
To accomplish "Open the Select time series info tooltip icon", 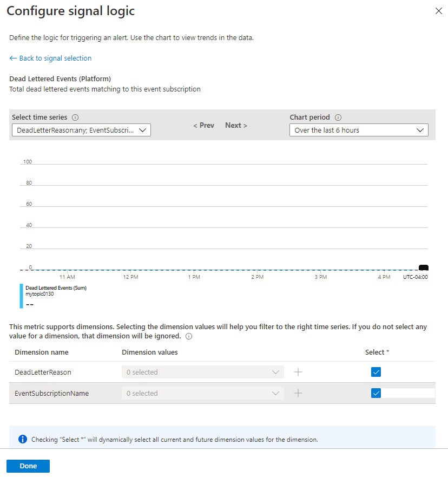I will coord(74,117).
